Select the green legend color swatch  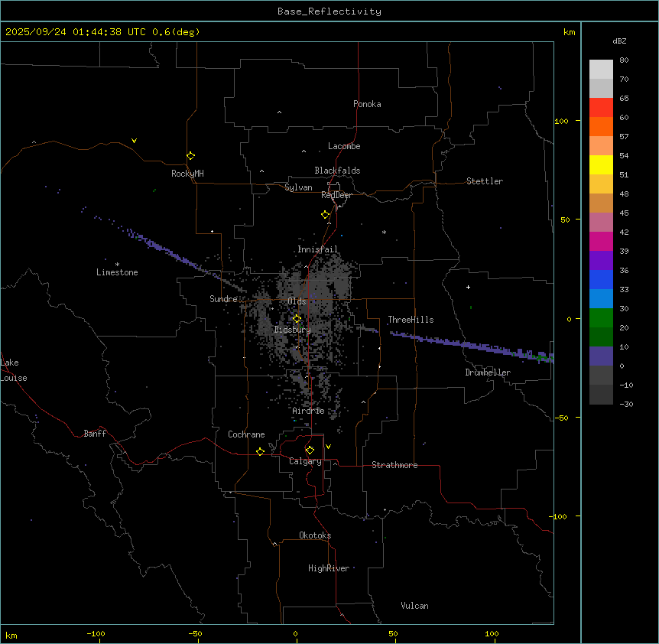tap(601, 317)
